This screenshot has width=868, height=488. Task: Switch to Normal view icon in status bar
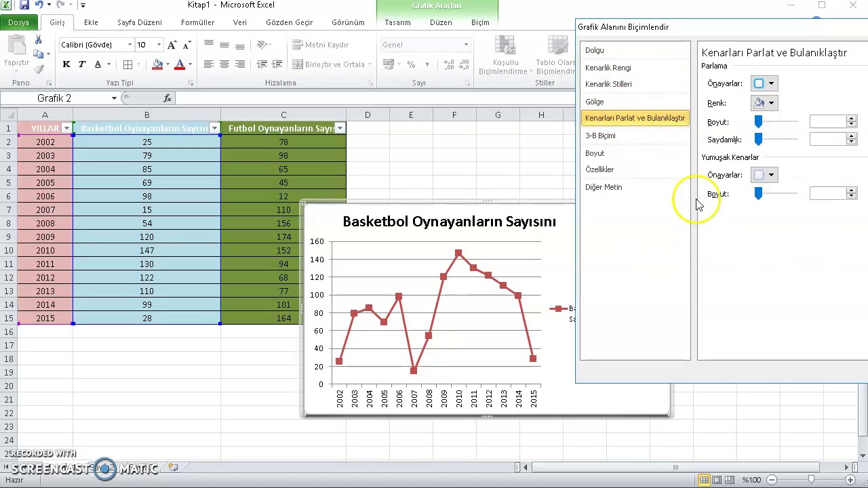click(705, 480)
